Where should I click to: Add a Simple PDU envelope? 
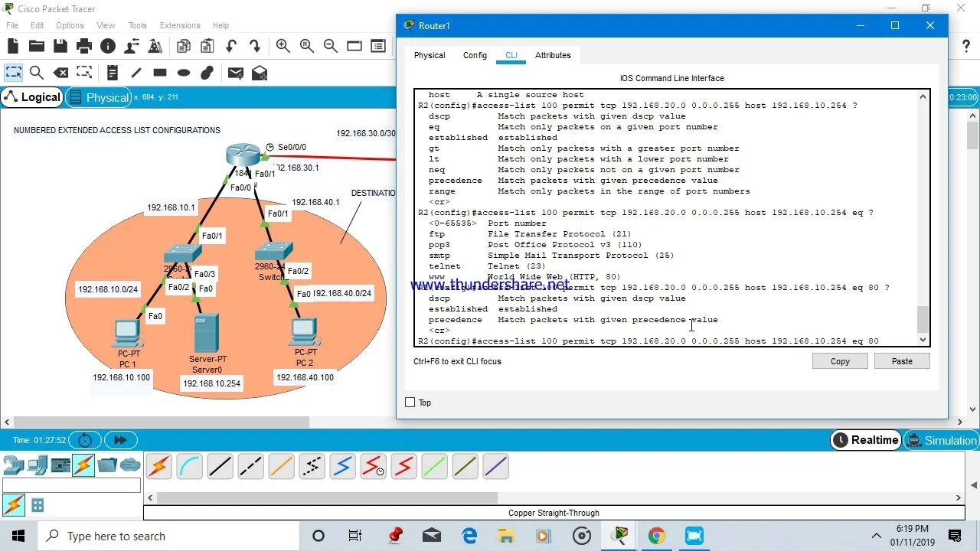pos(235,73)
